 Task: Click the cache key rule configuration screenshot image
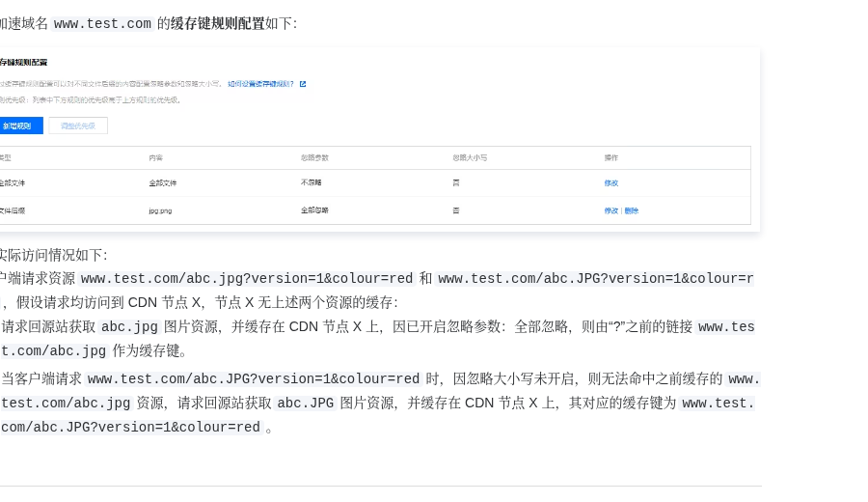point(380,140)
